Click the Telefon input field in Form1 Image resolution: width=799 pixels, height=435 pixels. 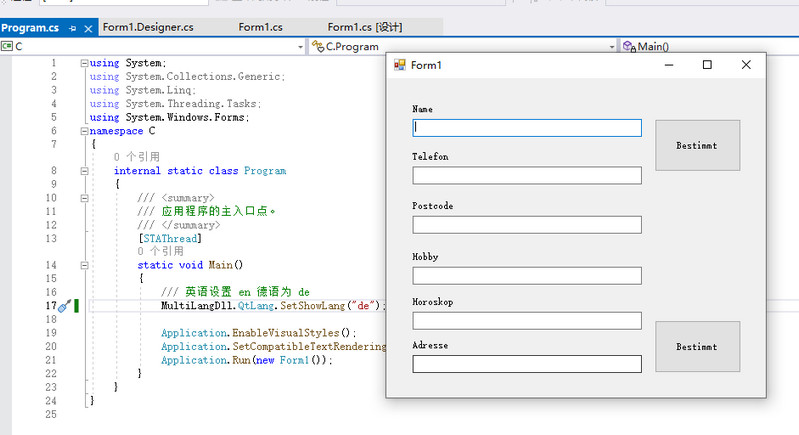(527, 176)
